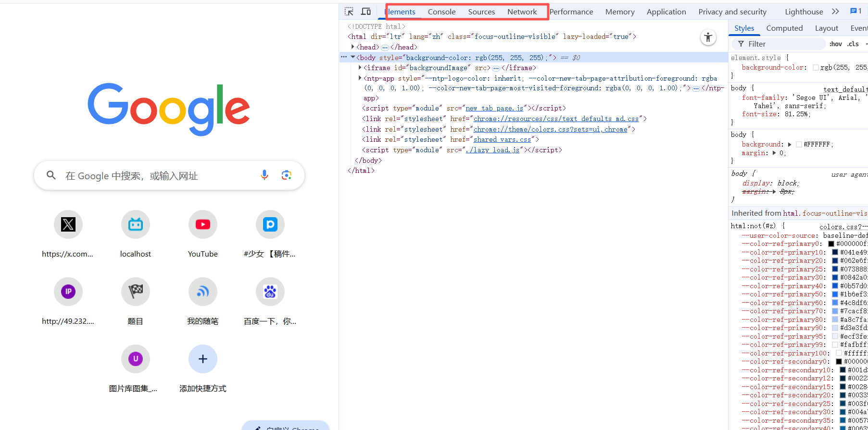
Task: Expand the collapsed head ellipsis badge
Action: click(385, 48)
